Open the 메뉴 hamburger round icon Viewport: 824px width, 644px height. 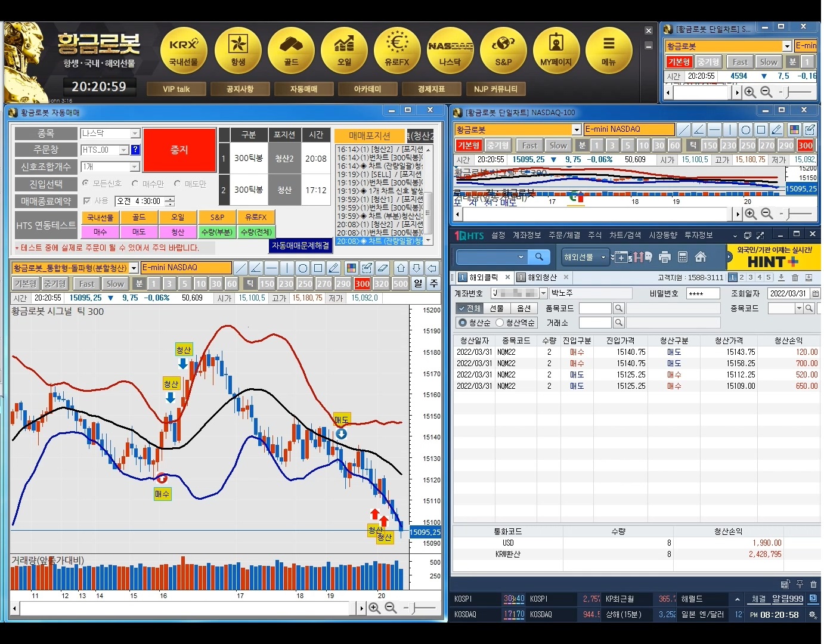tap(609, 50)
